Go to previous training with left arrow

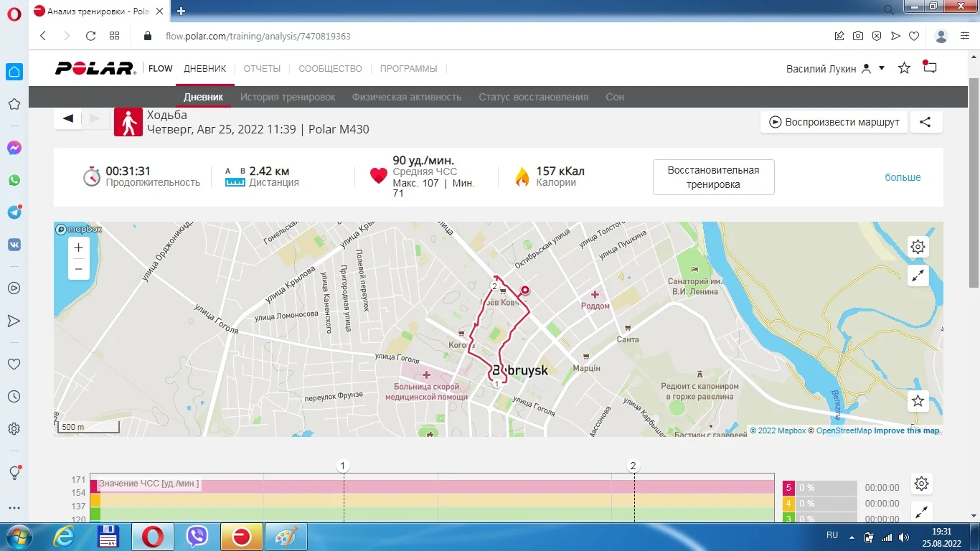(x=68, y=118)
